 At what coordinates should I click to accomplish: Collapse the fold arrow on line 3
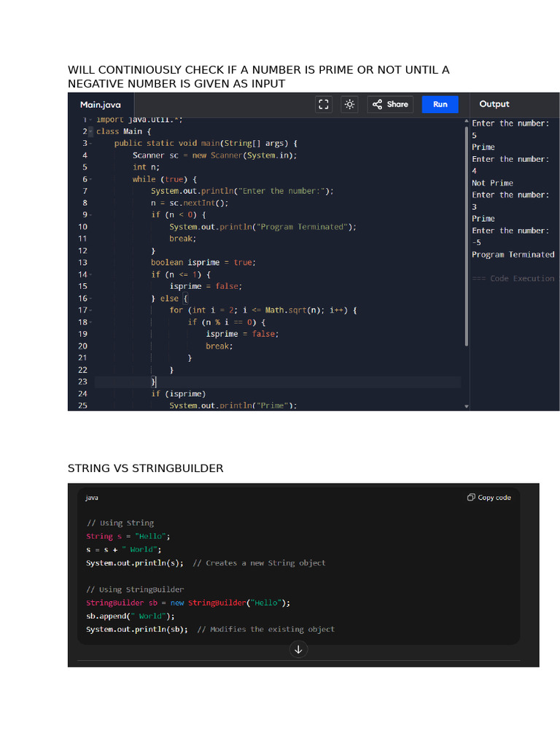[x=90, y=144]
